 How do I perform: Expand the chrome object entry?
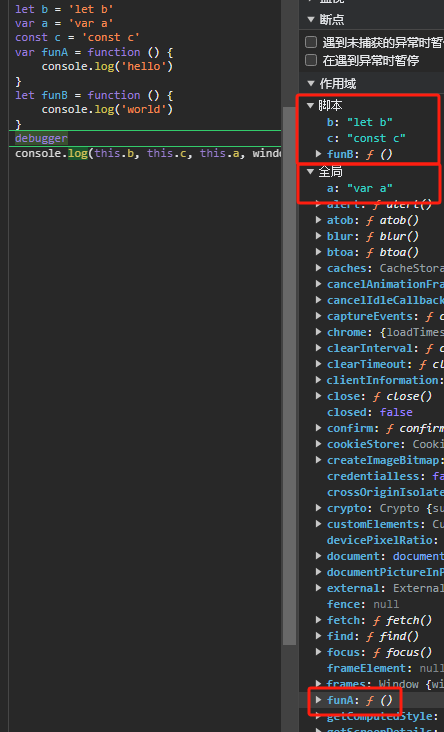(318, 332)
